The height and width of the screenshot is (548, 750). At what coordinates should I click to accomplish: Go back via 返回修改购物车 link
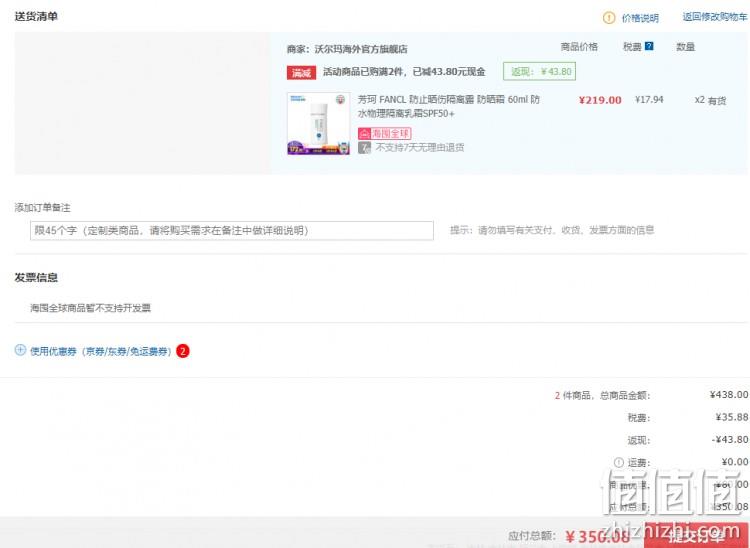[x=715, y=17]
